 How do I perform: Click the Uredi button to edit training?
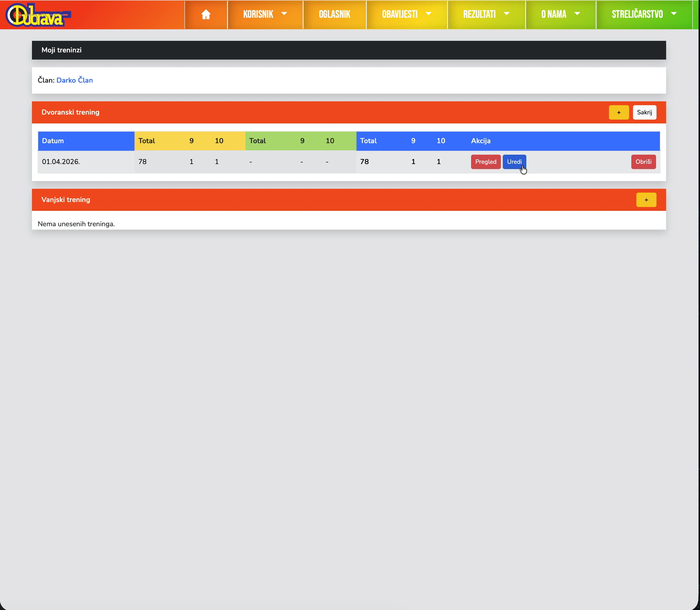[514, 162]
